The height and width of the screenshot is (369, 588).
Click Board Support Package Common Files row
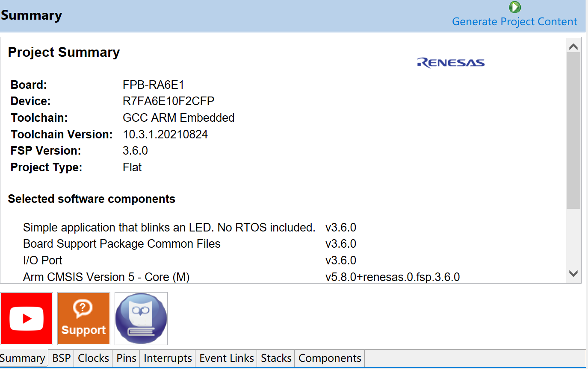point(189,244)
